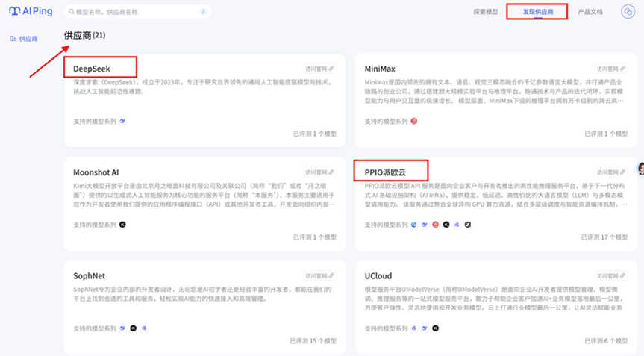Click the purple Qwen icon in the SophNet card
This screenshot has width=644, height=356.
tap(144, 328)
